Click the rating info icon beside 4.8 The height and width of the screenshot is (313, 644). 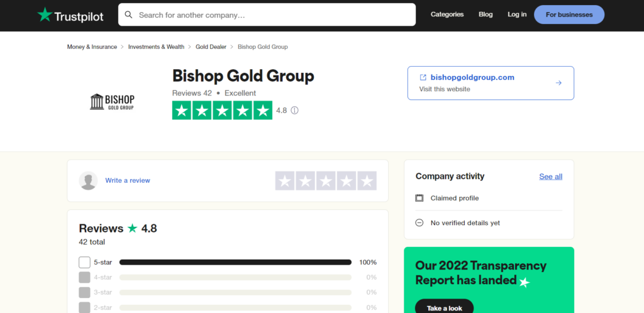[x=294, y=111]
